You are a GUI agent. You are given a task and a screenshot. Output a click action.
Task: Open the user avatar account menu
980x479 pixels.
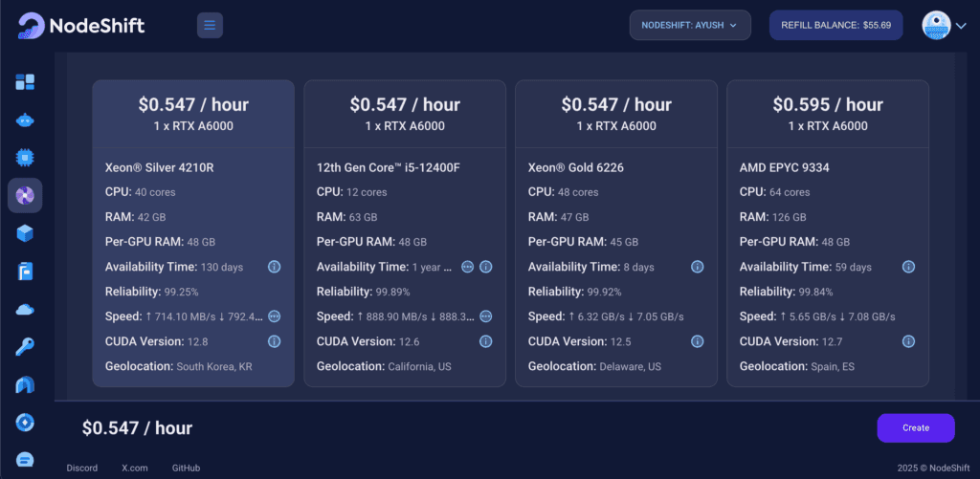944,26
